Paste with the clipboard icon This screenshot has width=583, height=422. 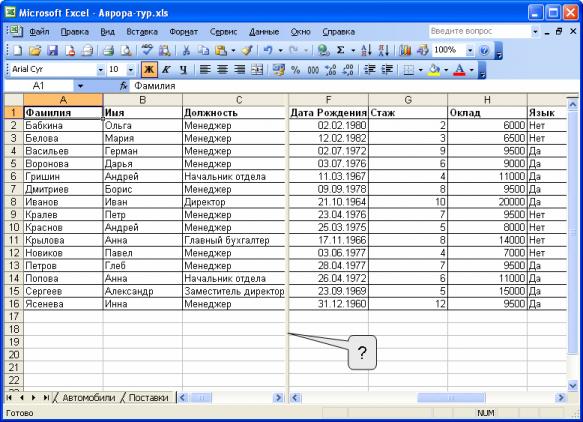(x=221, y=50)
